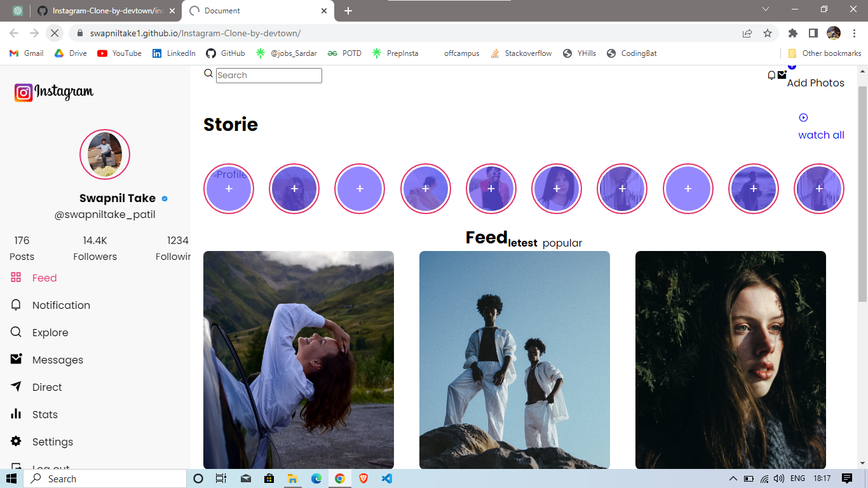
Task: Open Notifications via the bell icon in sidebar
Action: coord(15,305)
